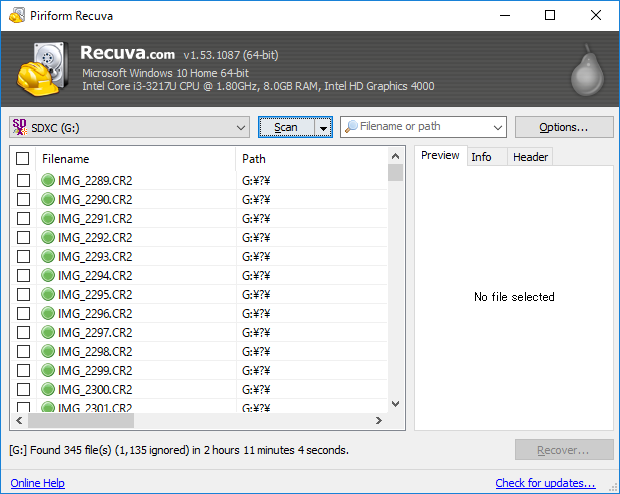This screenshot has height=494, width=620.
Task: Sort by the Filename column header
Action: (136, 159)
